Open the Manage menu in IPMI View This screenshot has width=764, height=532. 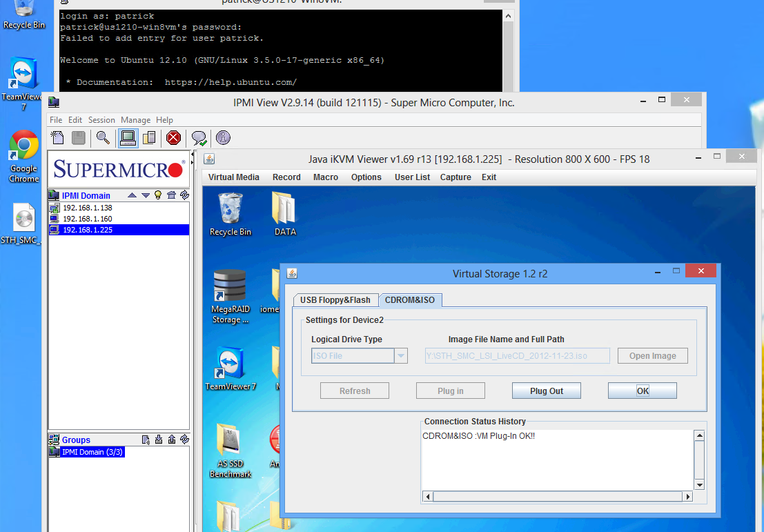pos(135,120)
